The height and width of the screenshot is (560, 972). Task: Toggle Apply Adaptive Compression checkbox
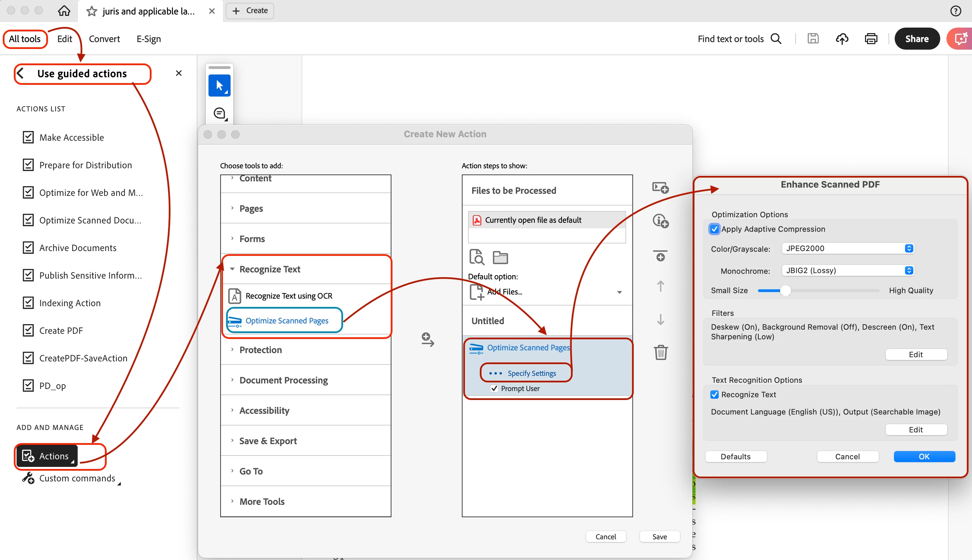click(x=715, y=229)
